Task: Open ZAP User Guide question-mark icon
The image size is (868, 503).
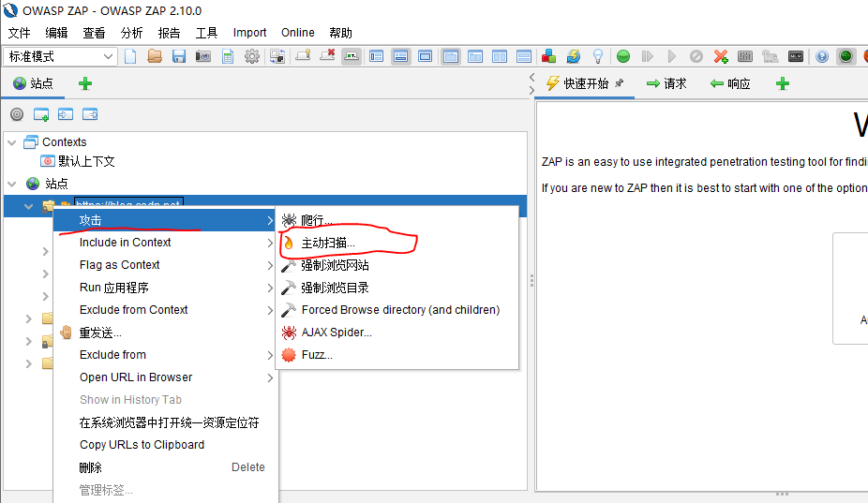Action: [x=822, y=56]
